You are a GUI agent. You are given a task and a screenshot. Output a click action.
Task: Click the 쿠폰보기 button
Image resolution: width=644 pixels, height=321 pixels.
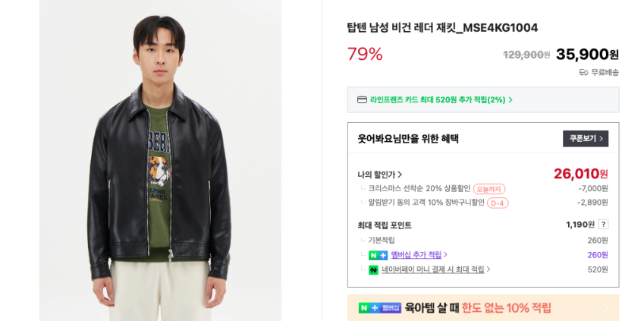[585, 139]
